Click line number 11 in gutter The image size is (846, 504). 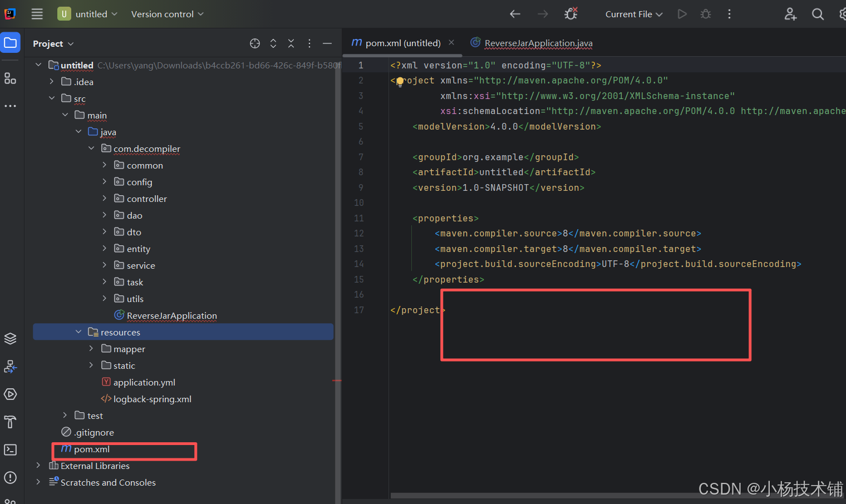(359, 218)
